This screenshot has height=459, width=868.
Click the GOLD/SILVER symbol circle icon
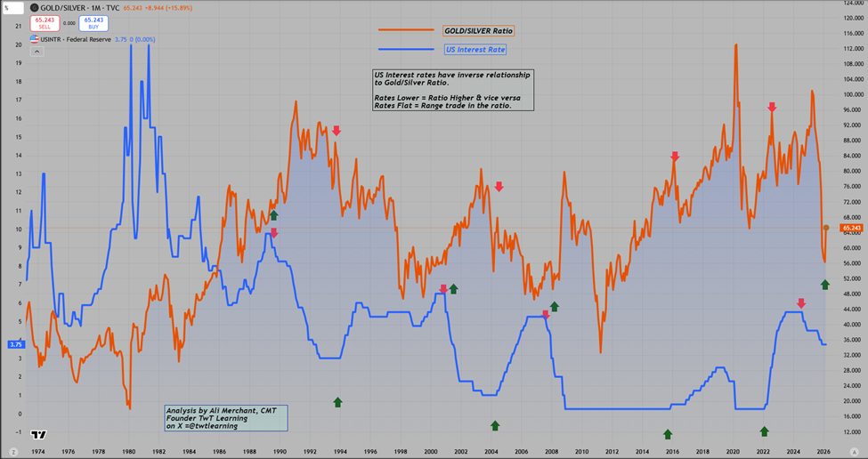[35, 8]
